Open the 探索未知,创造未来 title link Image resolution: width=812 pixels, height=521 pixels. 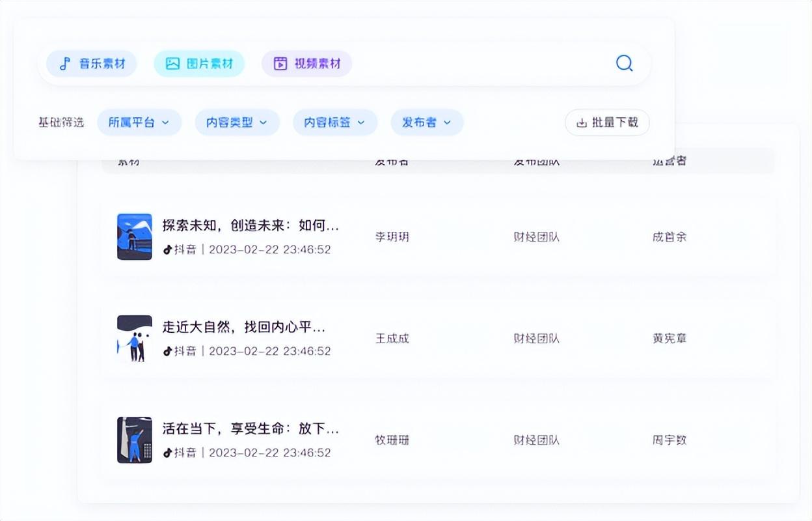[250, 226]
